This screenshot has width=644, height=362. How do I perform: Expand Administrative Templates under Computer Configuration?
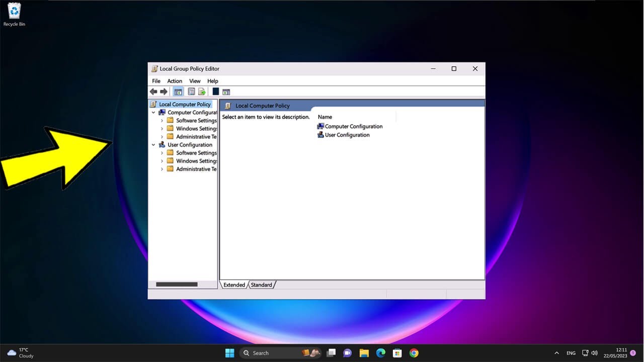(x=162, y=137)
